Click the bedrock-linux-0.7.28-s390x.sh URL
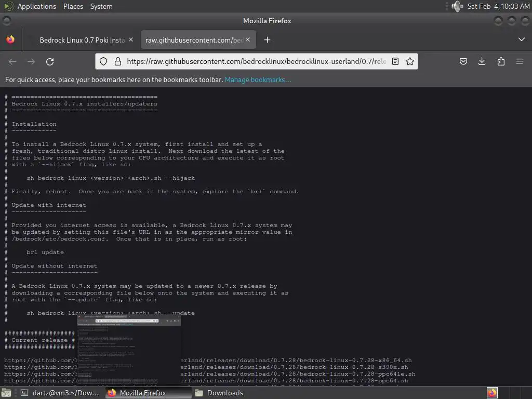 click(x=294, y=367)
